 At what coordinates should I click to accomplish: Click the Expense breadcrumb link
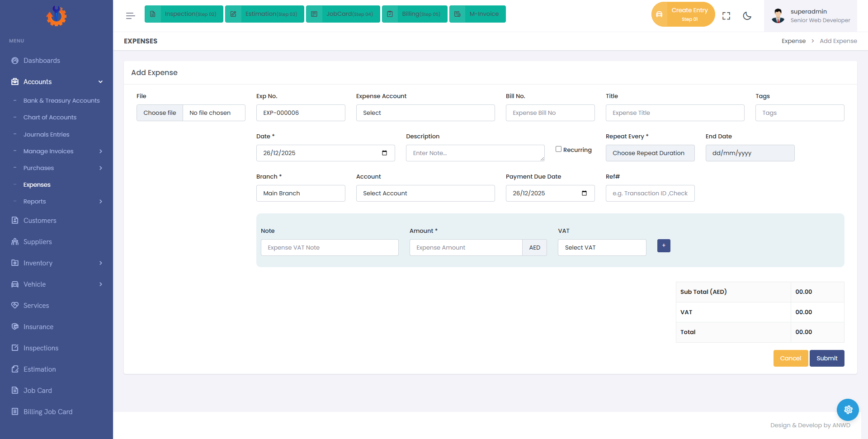tap(793, 41)
